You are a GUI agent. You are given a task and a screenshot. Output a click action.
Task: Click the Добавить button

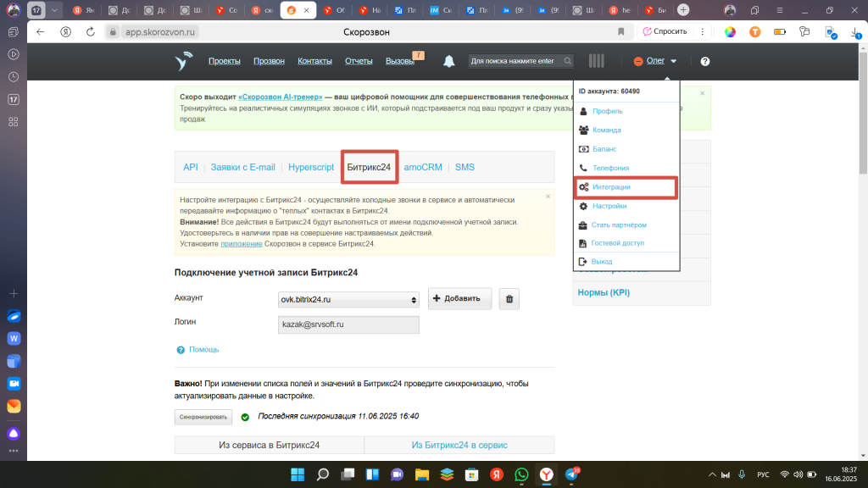(459, 299)
